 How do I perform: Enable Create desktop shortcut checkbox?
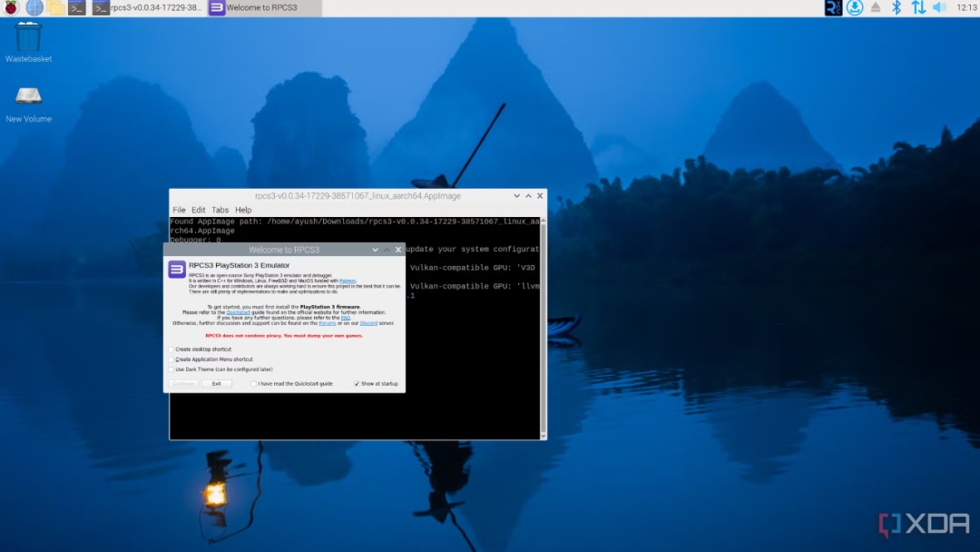tap(171, 350)
